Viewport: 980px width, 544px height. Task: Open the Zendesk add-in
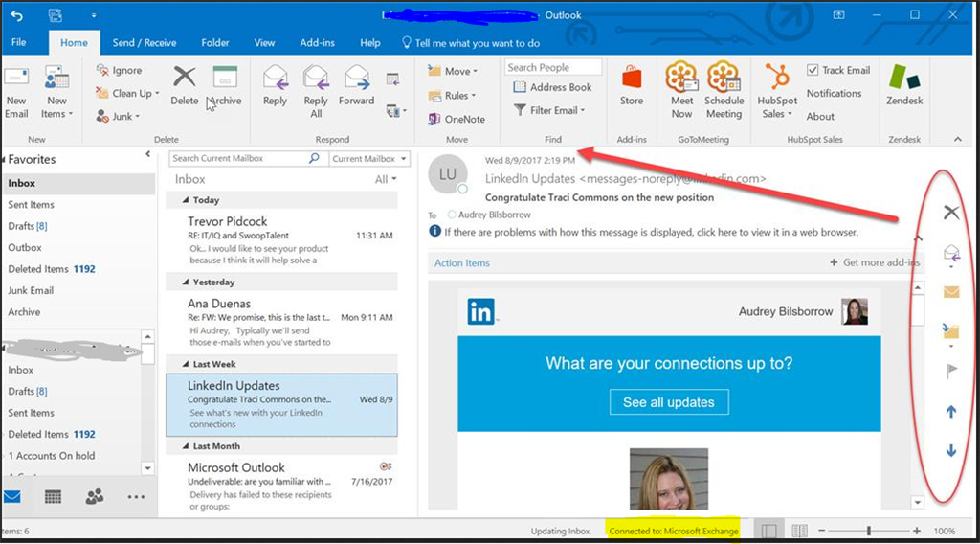904,85
